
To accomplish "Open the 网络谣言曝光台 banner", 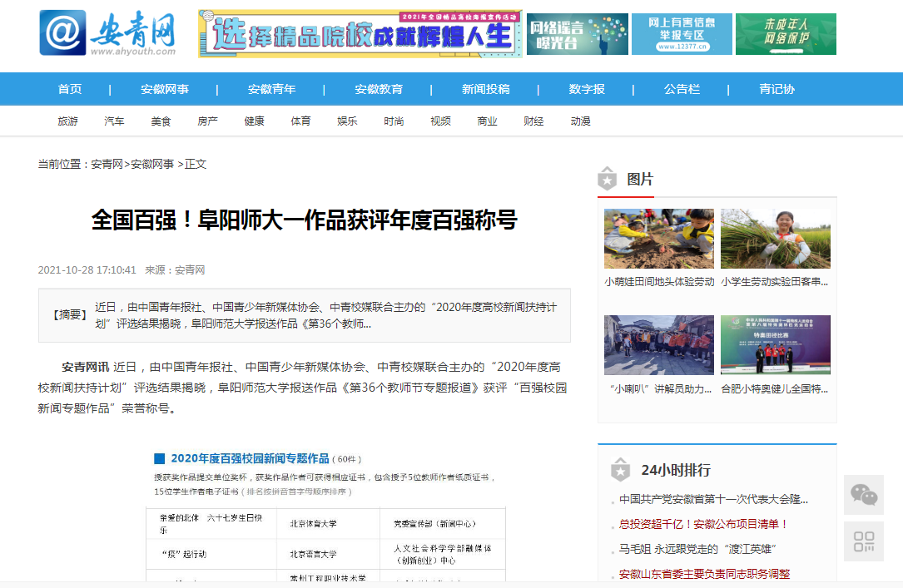I will [x=578, y=34].
